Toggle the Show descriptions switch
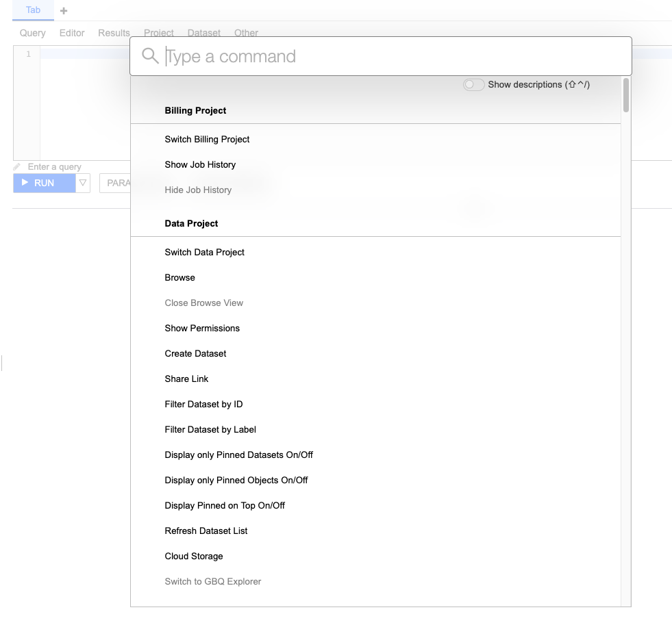This screenshot has height=625, width=672. click(473, 85)
